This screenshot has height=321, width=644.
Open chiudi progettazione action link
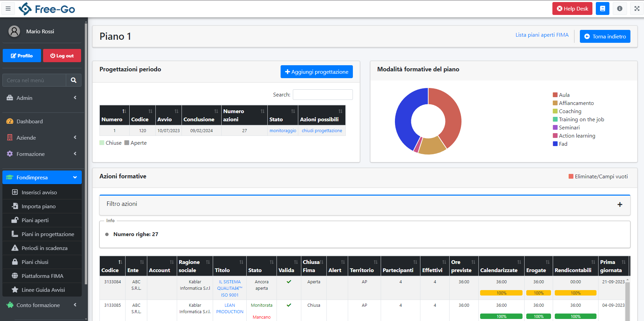coord(322,130)
